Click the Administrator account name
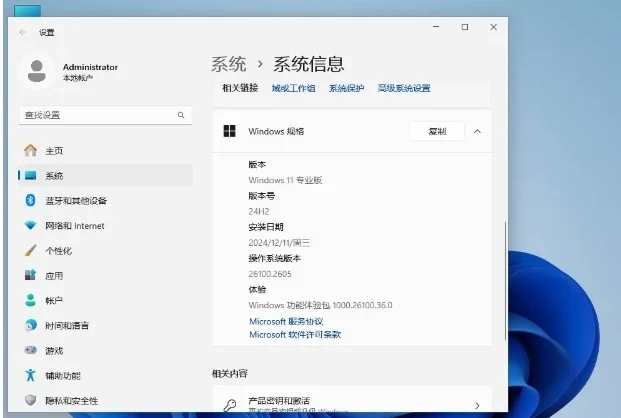Viewport: 621px width, 418px height. coord(90,67)
